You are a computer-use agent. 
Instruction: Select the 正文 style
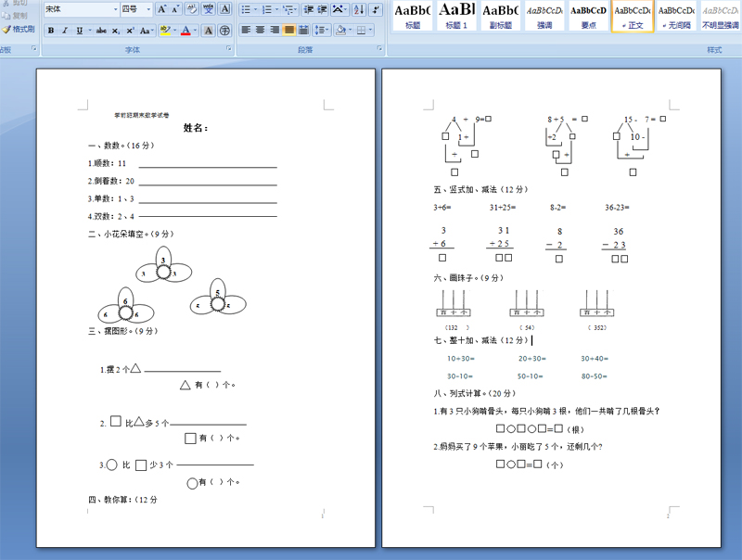[x=633, y=16]
